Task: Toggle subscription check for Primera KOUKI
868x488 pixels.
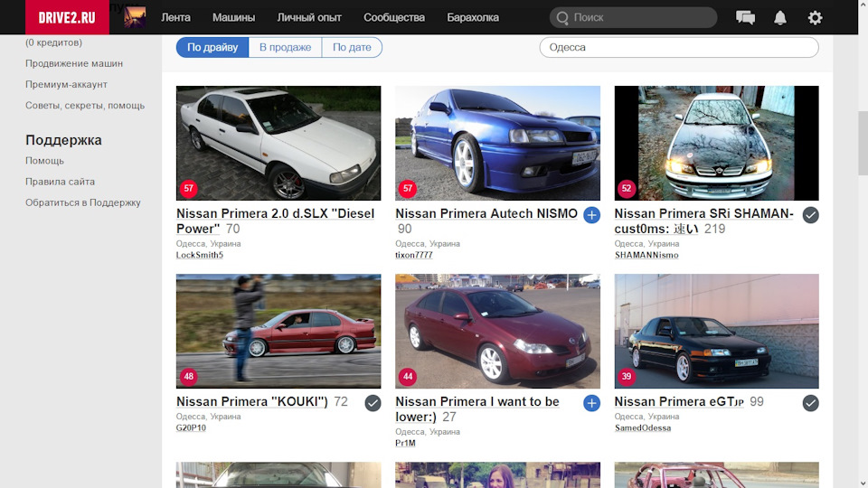Action: (373, 403)
